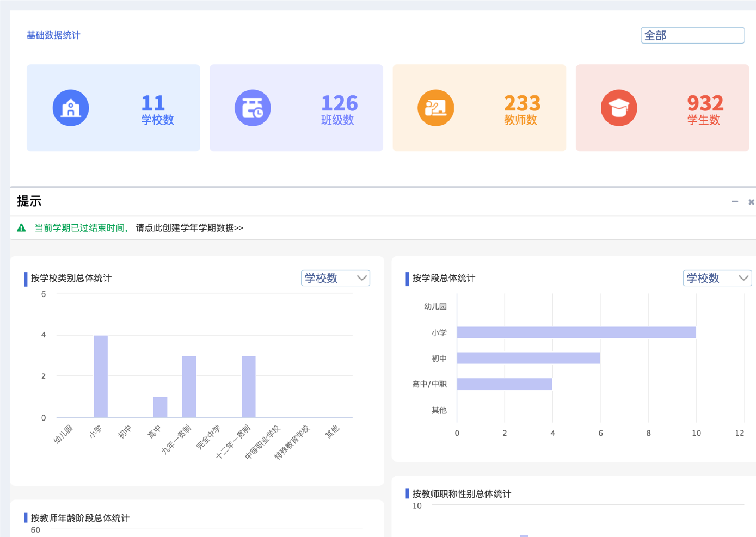Click the orange teacher icon
756x537 pixels.
435,108
